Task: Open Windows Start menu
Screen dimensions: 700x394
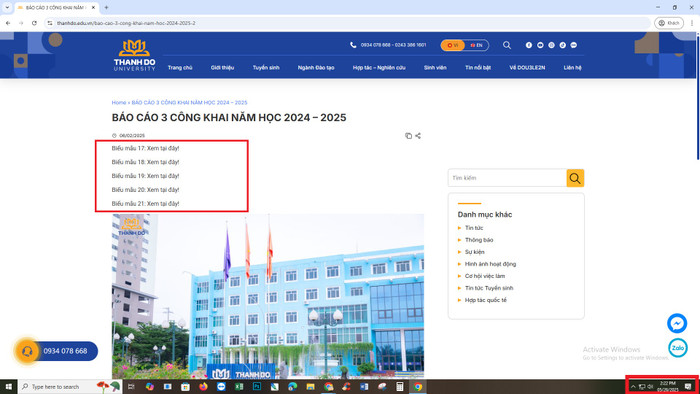Action: [x=8, y=387]
